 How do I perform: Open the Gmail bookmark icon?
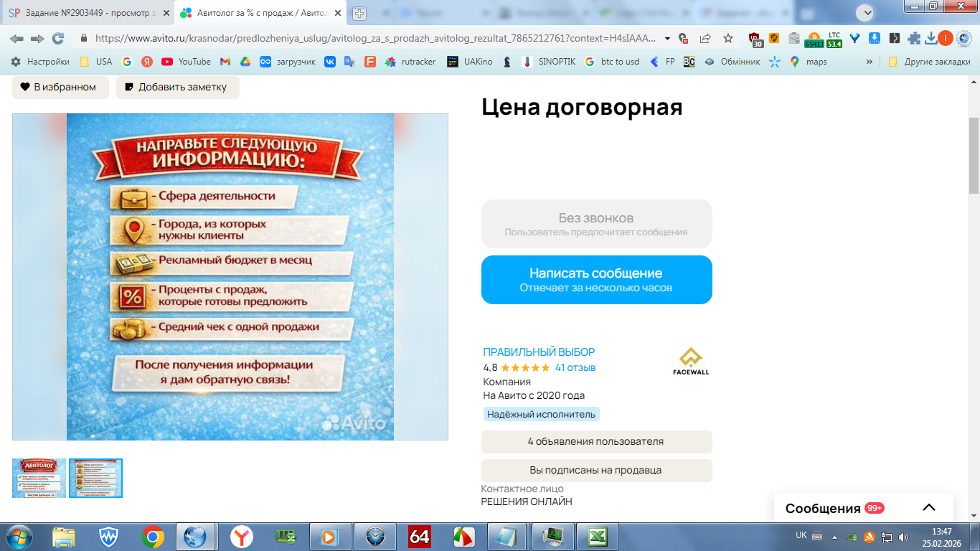coord(225,62)
